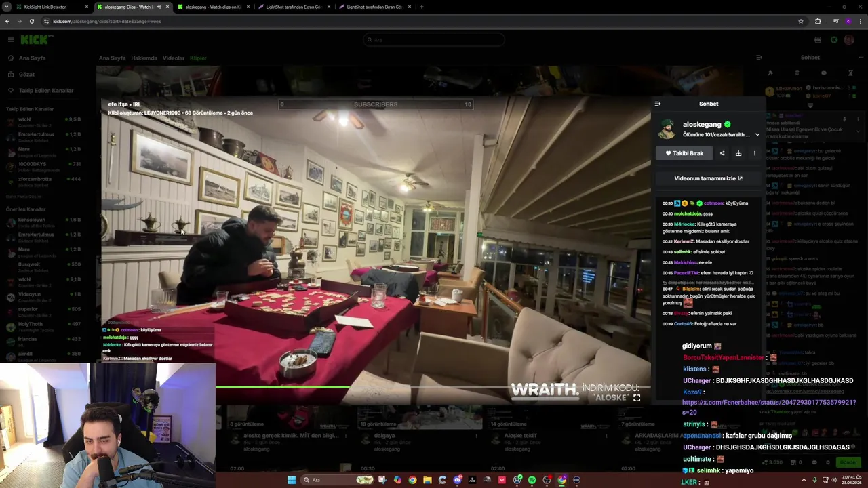Select zforzambrotta channel in sidebar
Viewport: 868px width, 488px height.
click(45, 180)
